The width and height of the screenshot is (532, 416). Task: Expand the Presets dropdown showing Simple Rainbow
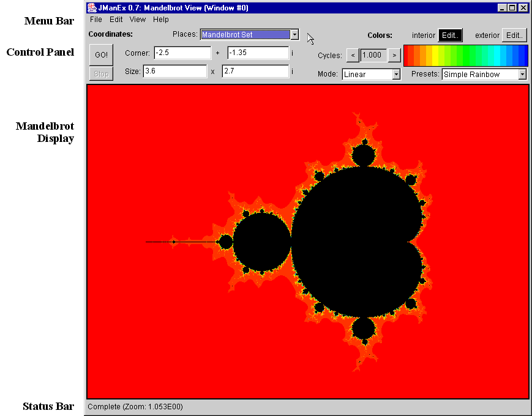522,74
